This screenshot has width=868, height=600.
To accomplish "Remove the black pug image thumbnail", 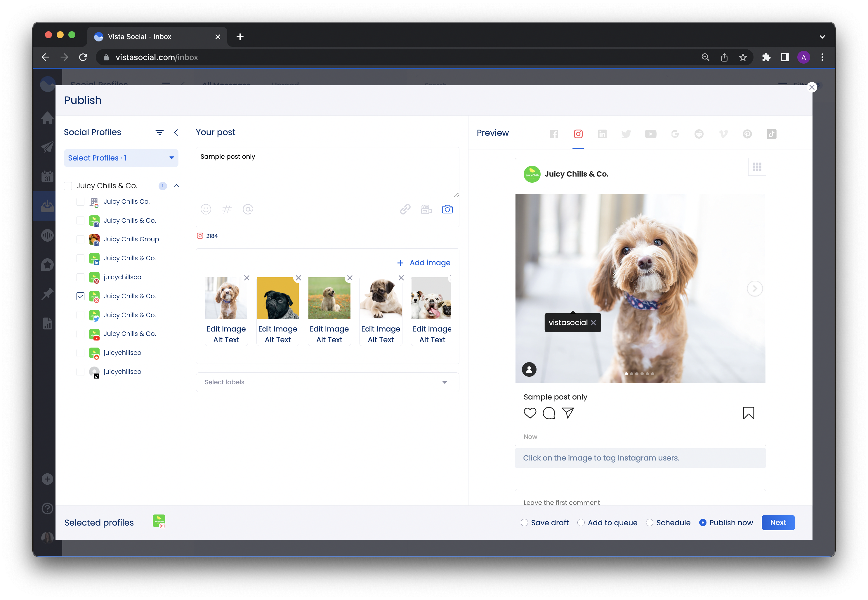I will click(298, 278).
